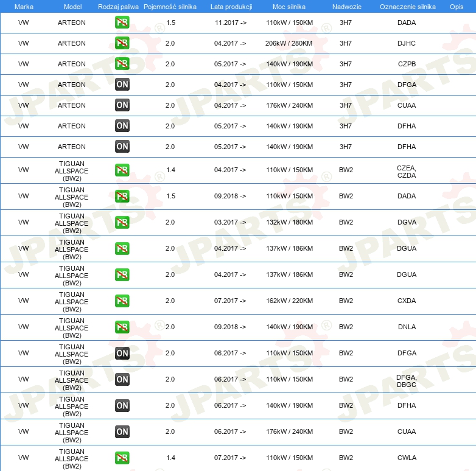Click the Marka column header

pyautogui.click(x=24, y=7)
